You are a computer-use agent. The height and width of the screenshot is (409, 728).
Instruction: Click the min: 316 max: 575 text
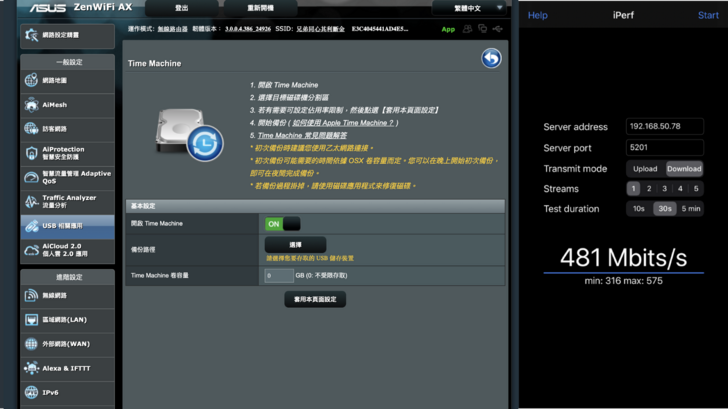[x=624, y=281]
